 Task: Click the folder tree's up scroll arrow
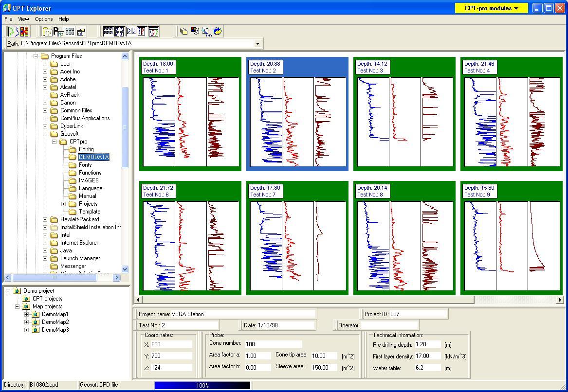pyautogui.click(x=125, y=56)
